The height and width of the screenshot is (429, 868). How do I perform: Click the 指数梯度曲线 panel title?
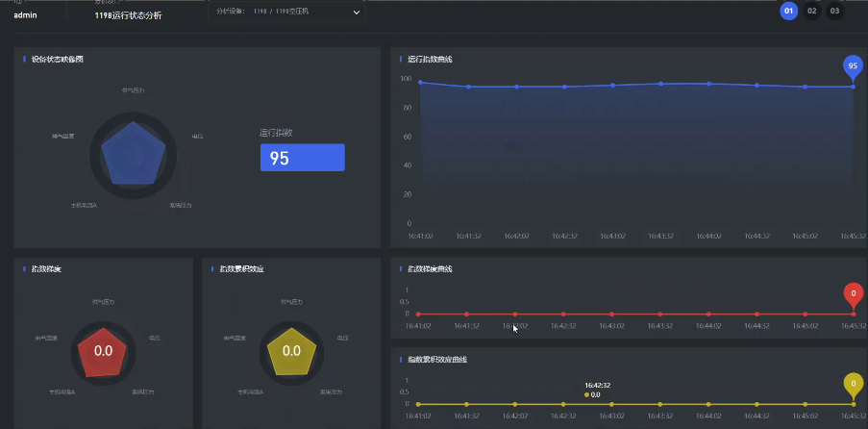pos(430,268)
